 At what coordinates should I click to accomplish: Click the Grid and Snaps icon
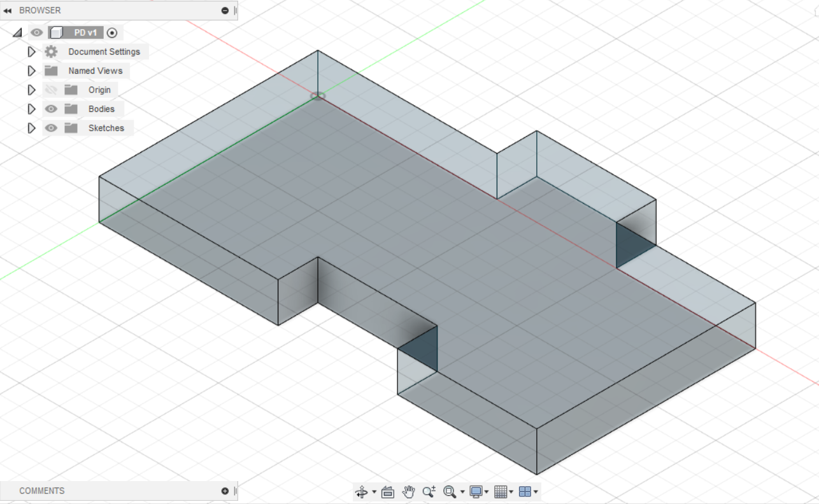click(x=501, y=492)
